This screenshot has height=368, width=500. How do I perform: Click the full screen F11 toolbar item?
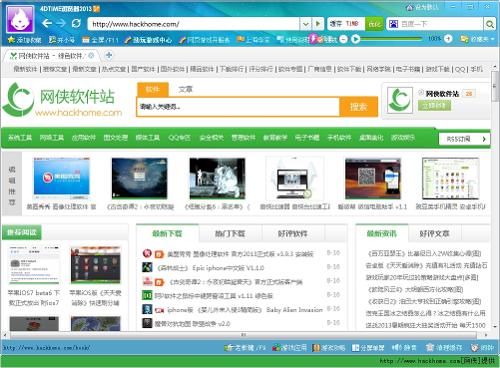pyautogui.click(x=100, y=40)
